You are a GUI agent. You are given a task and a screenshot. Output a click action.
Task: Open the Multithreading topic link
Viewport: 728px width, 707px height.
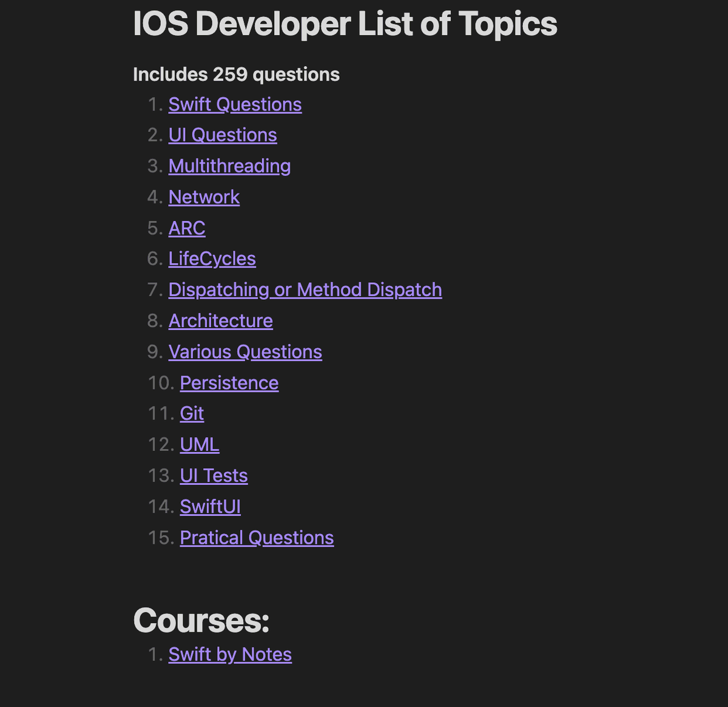coord(229,166)
